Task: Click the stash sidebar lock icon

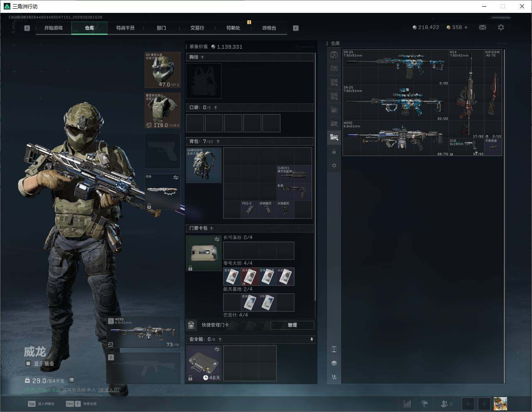Action: [334, 152]
